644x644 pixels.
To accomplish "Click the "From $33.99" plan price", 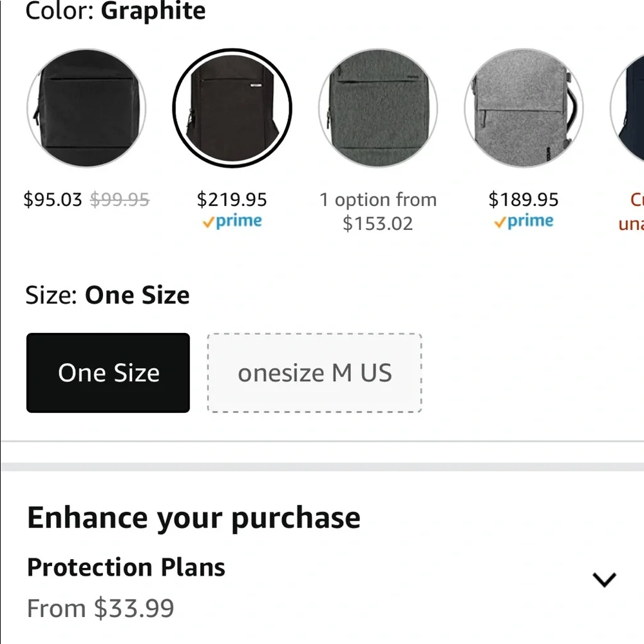I will [100, 609].
